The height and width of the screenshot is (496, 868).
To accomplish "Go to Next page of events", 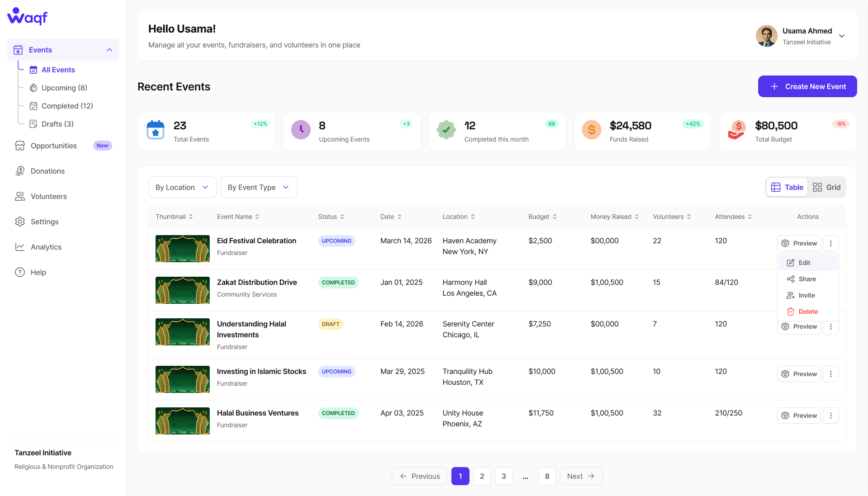I will 581,476.
